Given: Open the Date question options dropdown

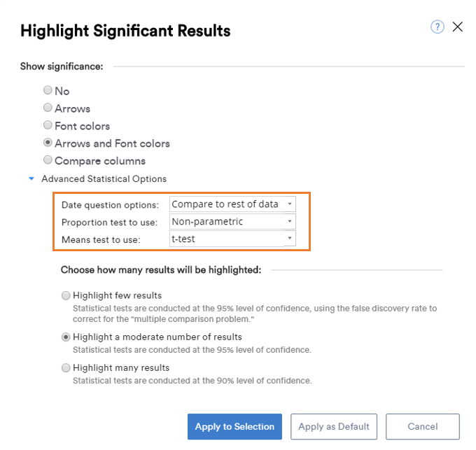Looking at the screenshot, I should tap(232, 204).
